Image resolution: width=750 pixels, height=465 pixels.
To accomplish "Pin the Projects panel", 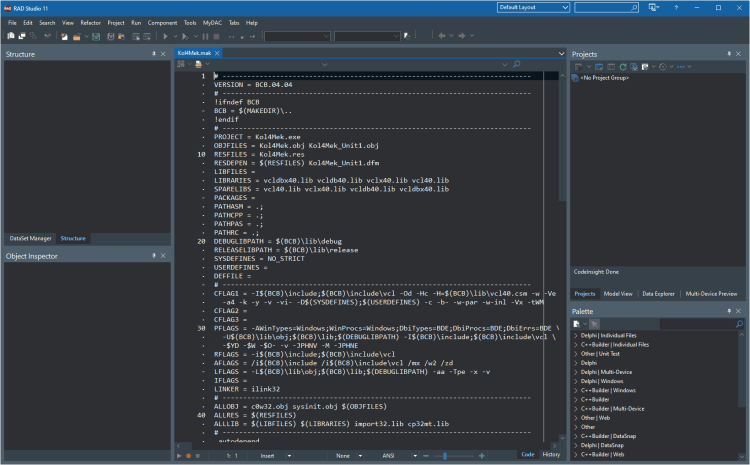I will pos(729,54).
